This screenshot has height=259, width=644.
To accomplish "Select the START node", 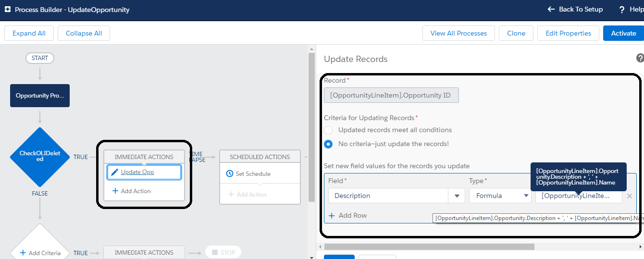I will point(40,58).
